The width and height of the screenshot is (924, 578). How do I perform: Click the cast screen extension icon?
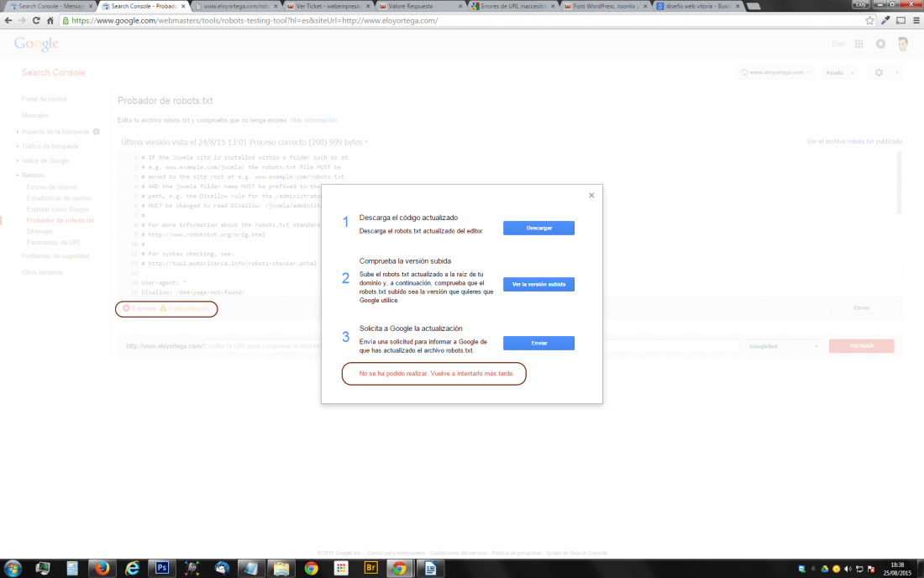pos(900,21)
